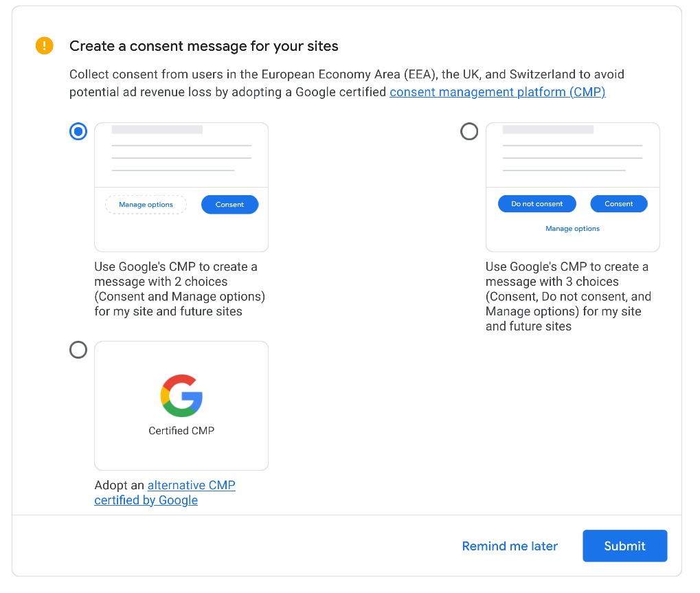This screenshot has height=593, width=700.
Task: Click the Certified CMP label
Action: tap(181, 431)
